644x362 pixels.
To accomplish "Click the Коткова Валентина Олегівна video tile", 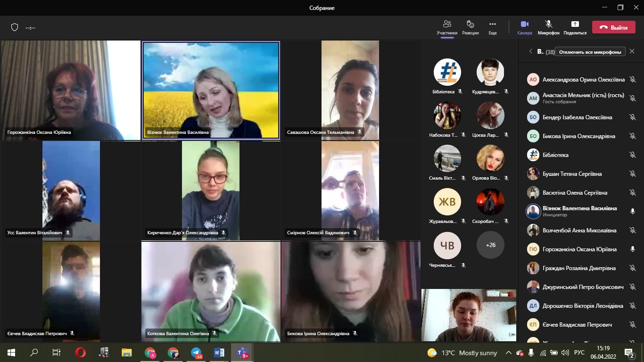I will click(x=211, y=291).
